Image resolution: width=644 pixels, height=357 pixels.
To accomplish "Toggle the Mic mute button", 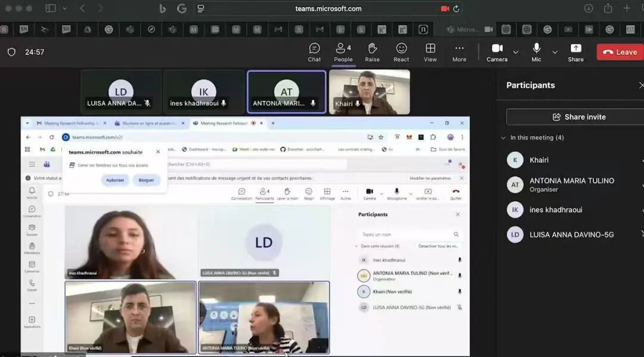I will [x=536, y=52].
